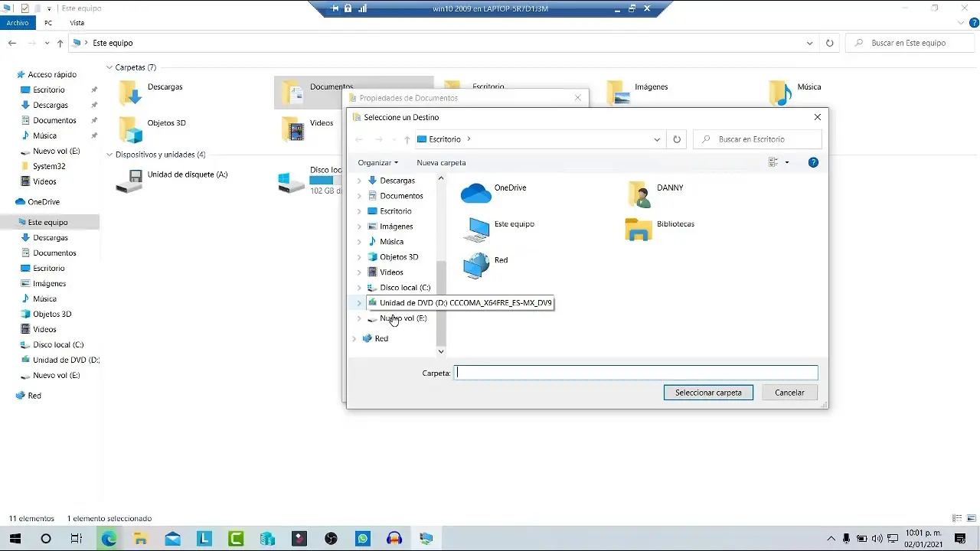Select the DANNY user folder icon
Screen dimensions: 980x551
(638, 194)
